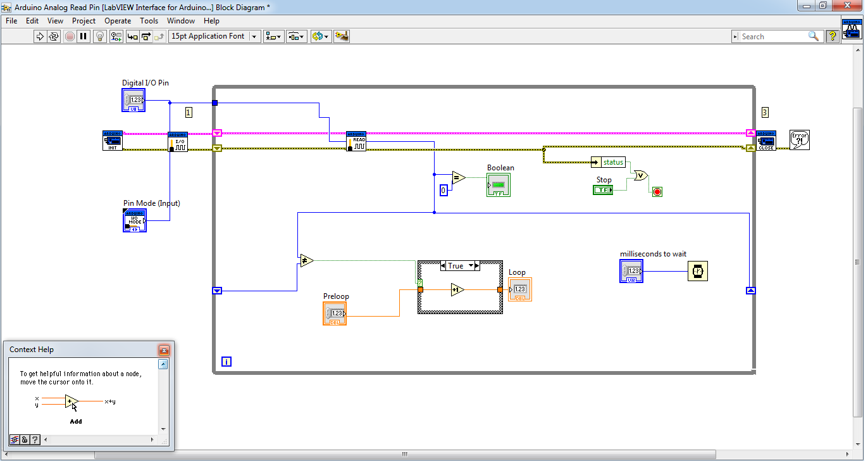This screenshot has height=461, width=868.
Task: Select the Simple Error Handler node
Action: [x=800, y=140]
